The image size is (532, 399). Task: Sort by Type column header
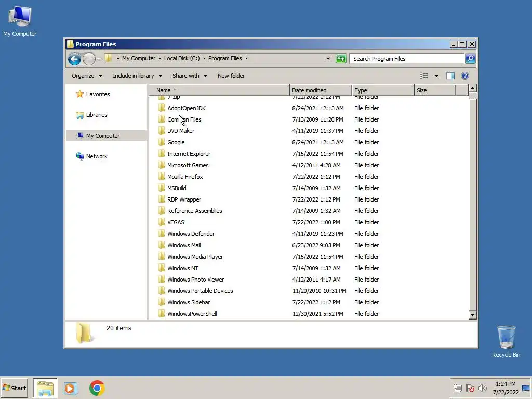383,90
